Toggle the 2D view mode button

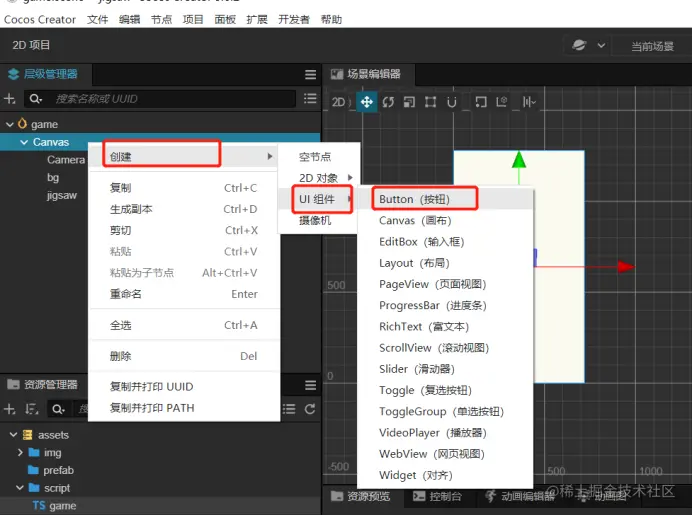(338, 102)
